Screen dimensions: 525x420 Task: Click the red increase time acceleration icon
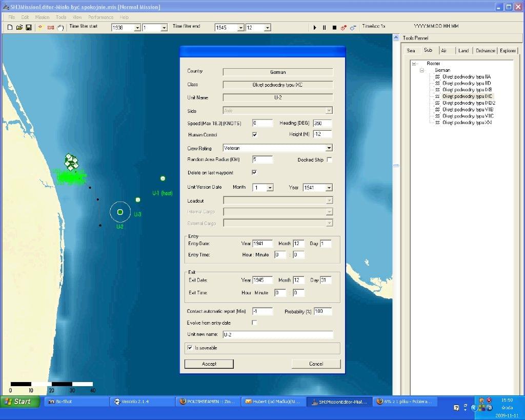click(344, 28)
